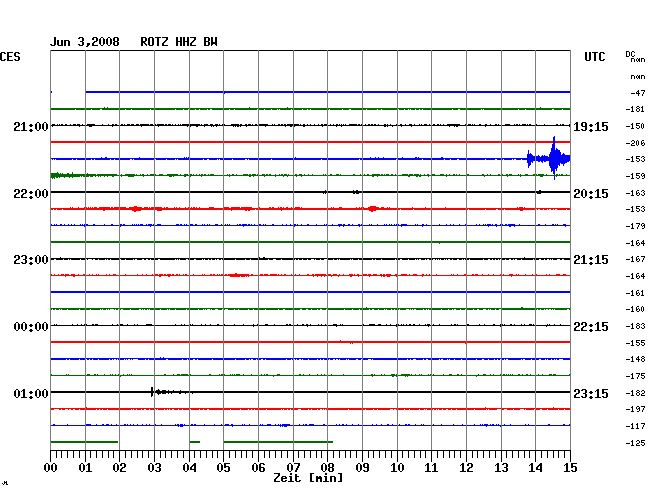650x494 pixels.
Task: Click the station title "ROTZ HHZ BW"
Action: click(x=179, y=42)
